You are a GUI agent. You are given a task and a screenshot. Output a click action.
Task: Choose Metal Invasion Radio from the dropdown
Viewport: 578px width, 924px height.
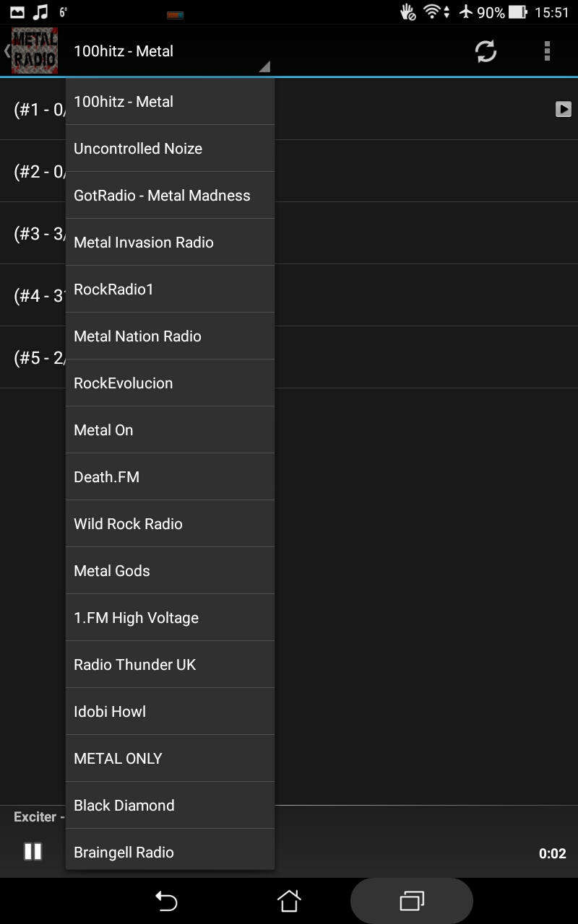point(170,242)
